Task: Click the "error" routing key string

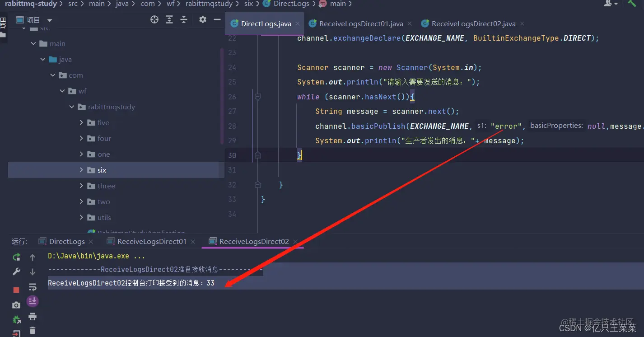Action: (506, 126)
